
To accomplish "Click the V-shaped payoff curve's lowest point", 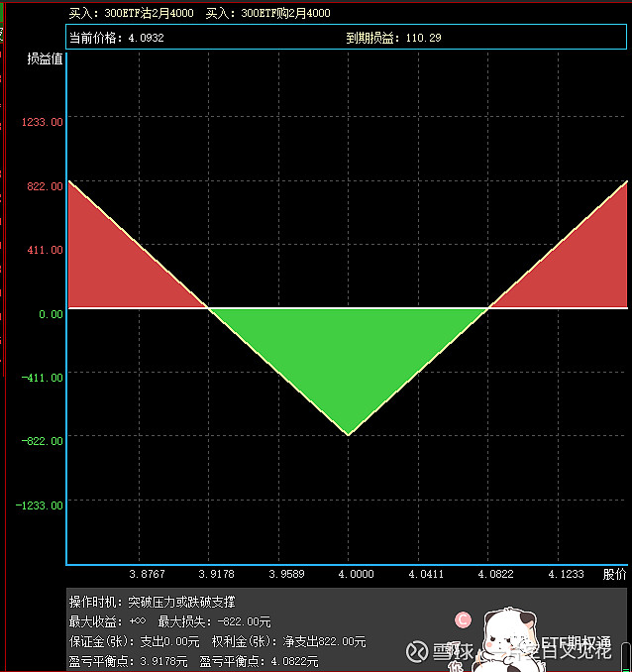I will [349, 434].
